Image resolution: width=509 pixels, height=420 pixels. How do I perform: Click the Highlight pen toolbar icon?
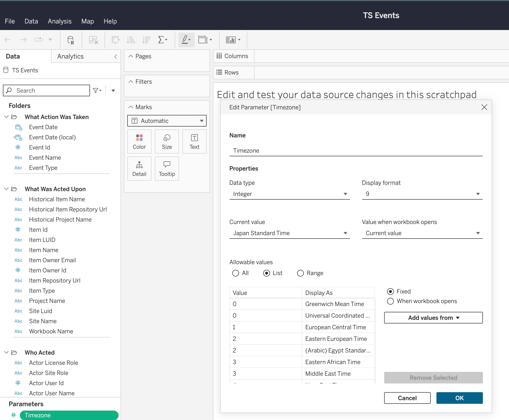[x=186, y=40]
